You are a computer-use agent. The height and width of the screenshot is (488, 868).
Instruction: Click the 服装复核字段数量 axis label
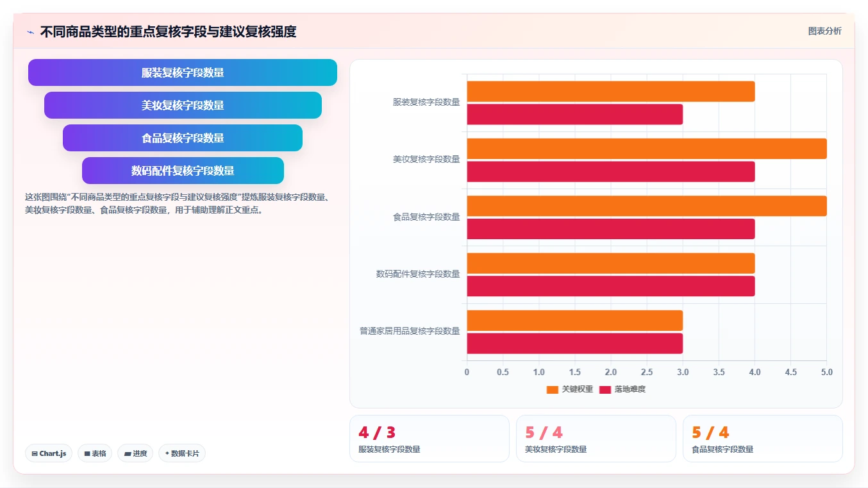(426, 102)
